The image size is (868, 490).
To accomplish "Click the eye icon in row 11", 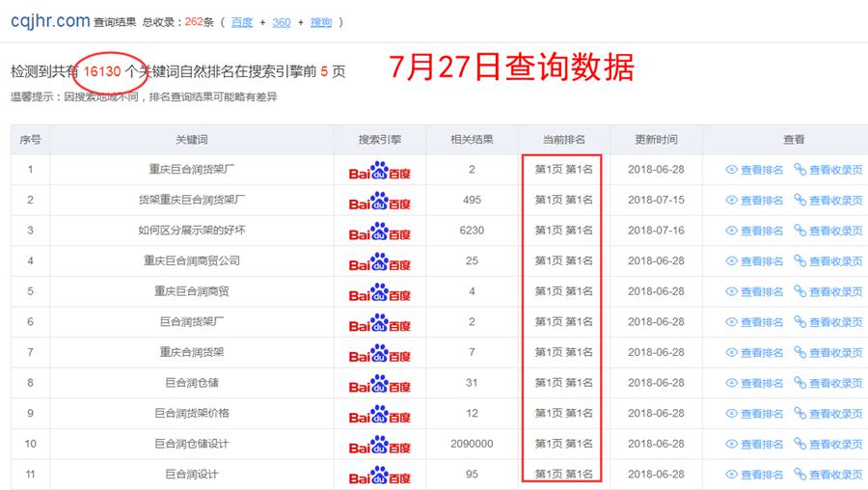I will (x=731, y=475).
